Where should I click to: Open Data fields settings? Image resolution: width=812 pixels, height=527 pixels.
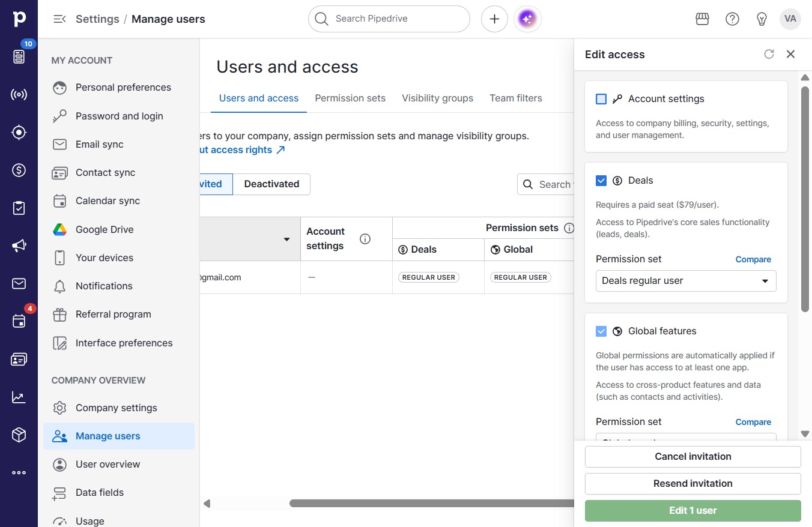tap(119, 493)
